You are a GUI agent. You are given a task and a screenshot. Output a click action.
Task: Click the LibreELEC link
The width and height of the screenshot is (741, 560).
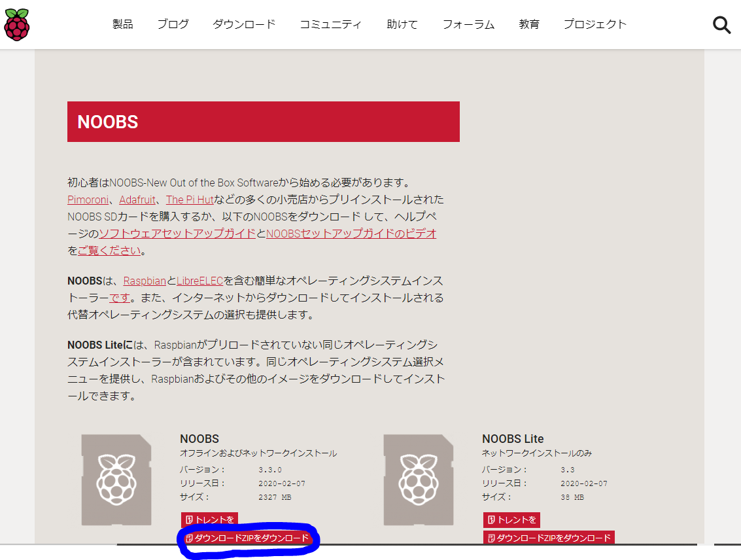(199, 281)
